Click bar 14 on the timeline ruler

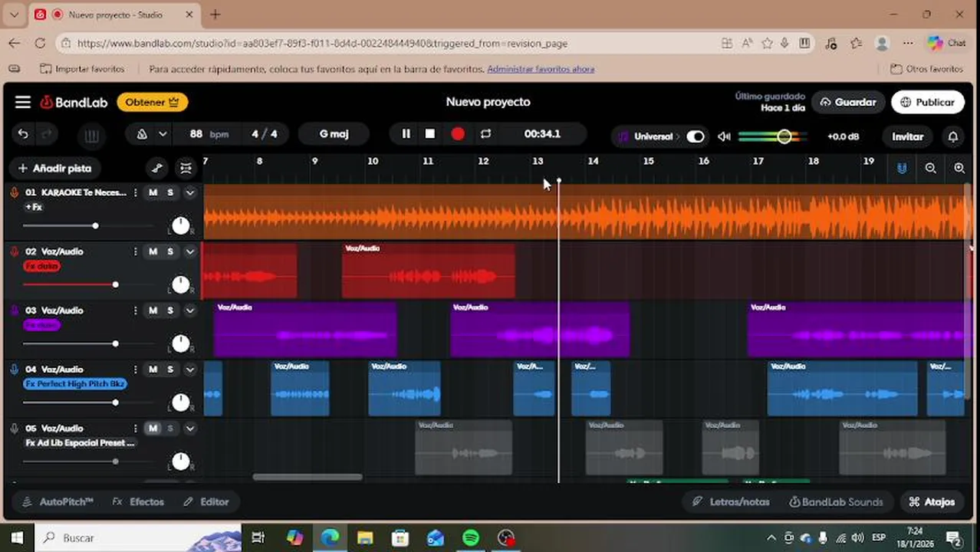593,161
